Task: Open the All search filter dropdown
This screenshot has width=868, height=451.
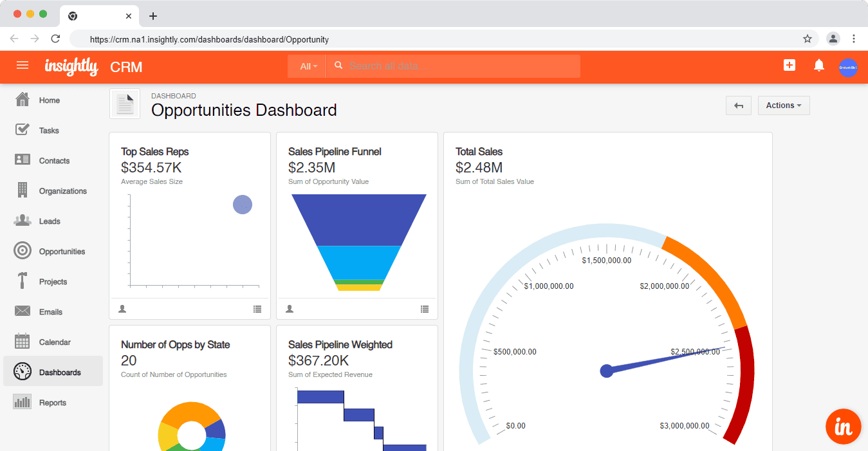Action: [306, 66]
